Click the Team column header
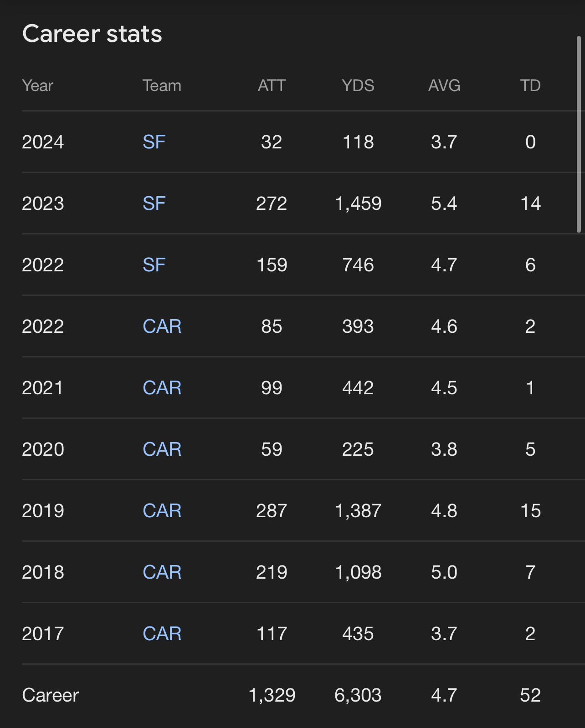585x728 pixels. (162, 86)
